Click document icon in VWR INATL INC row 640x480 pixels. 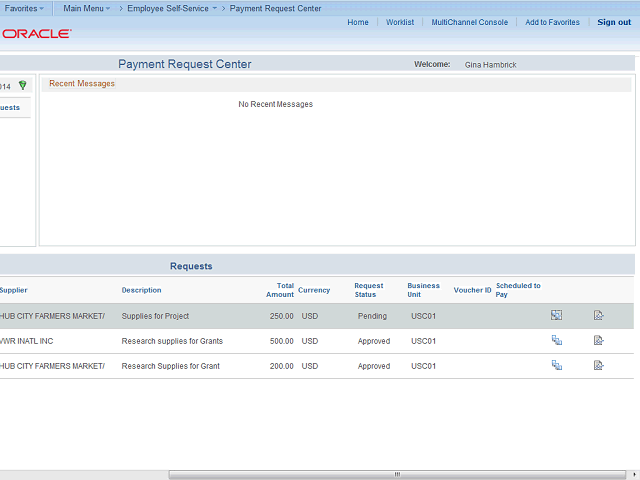598,341
